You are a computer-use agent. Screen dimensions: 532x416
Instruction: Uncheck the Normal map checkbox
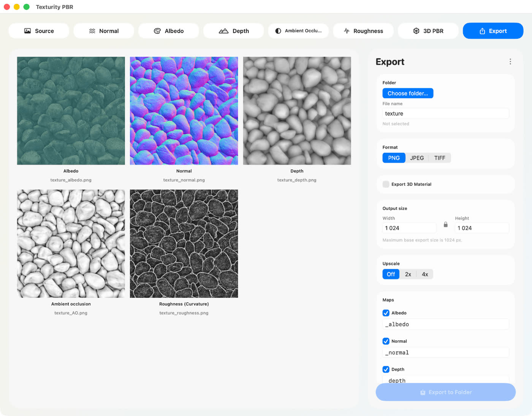tap(386, 341)
